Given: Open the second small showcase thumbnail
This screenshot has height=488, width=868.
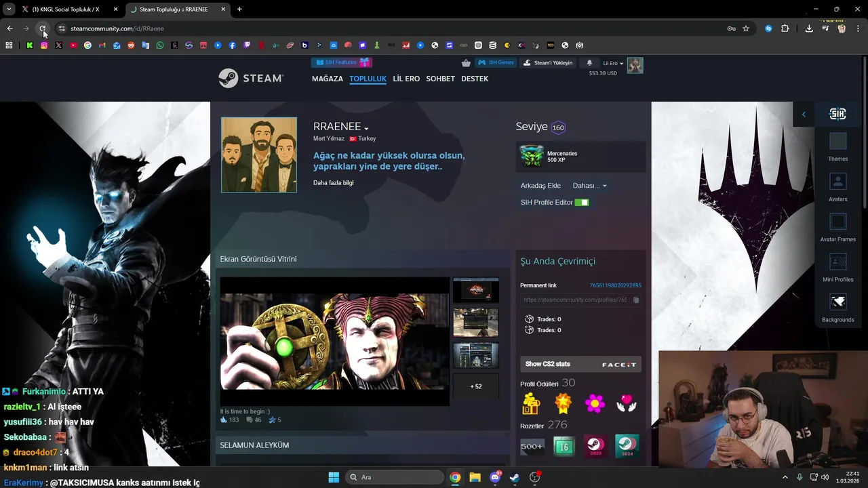Looking at the screenshot, I should (x=476, y=323).
